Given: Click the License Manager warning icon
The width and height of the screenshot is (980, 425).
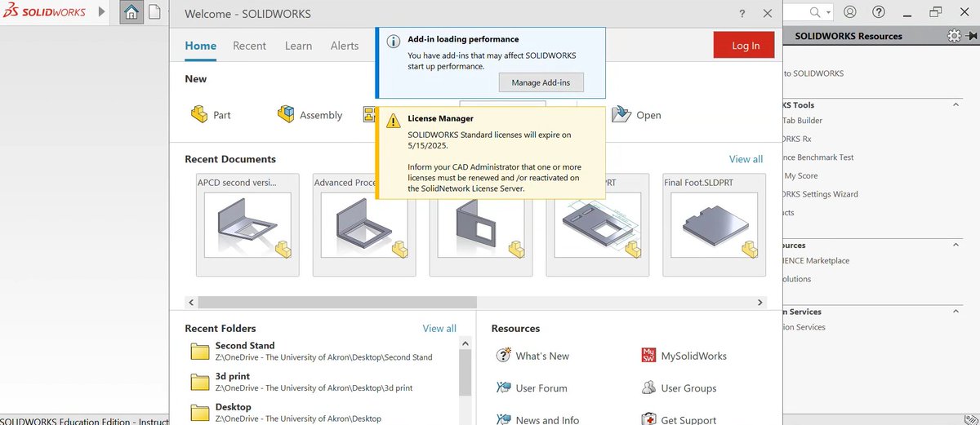Looking at the screenshot, I should [x=393, y=119].
